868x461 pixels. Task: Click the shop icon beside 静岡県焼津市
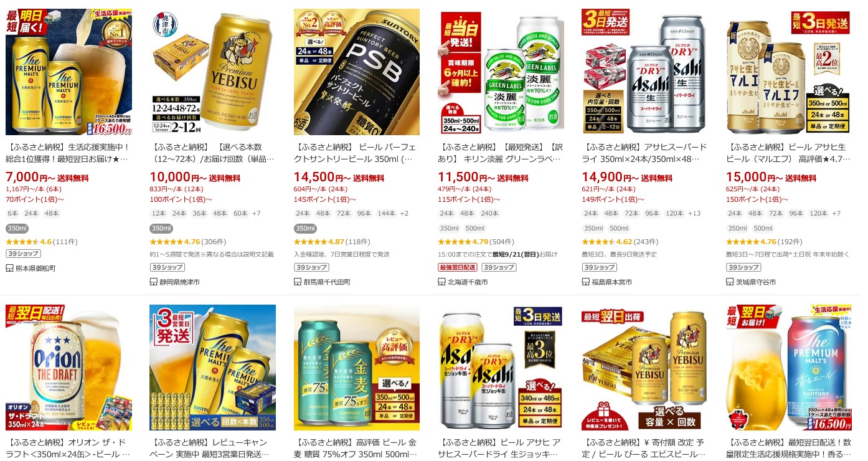154,282
